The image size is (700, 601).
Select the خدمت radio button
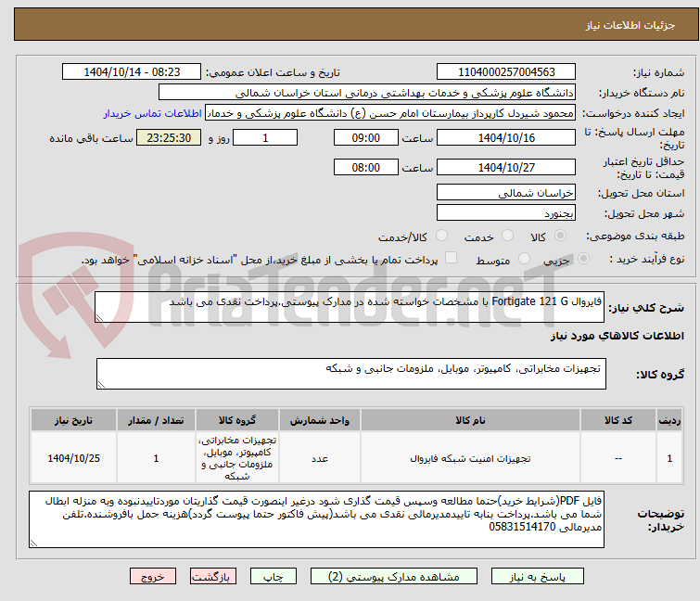point(507,236)
